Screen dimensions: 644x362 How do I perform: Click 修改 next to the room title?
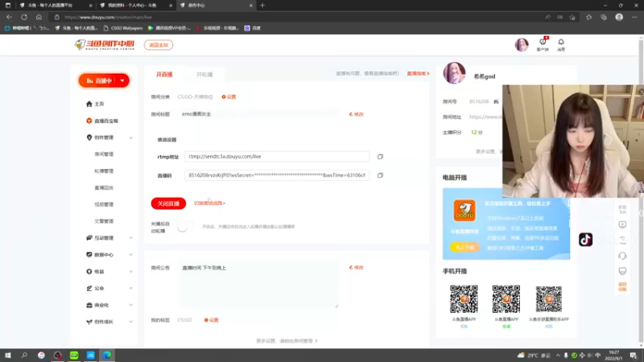[356, 114]
